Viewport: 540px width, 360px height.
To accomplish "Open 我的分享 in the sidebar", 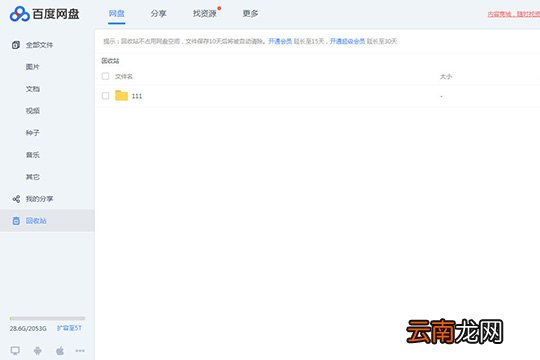I will 39,199.
